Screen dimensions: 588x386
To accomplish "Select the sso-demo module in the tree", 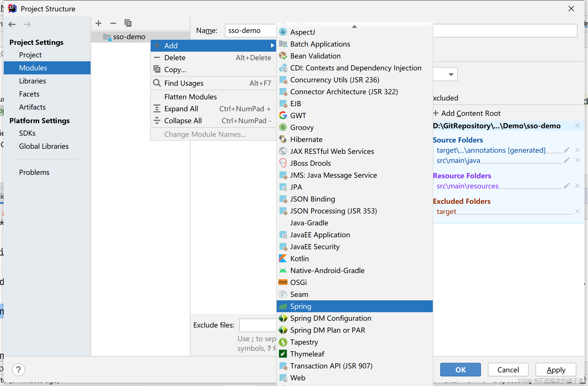I will click(129, 37).
